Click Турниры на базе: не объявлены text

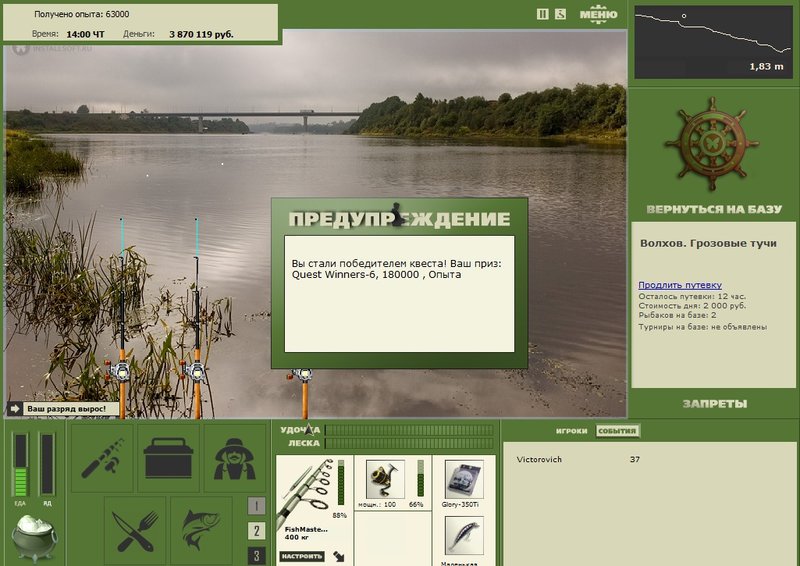pyautogui.click(x=703, y=327)
